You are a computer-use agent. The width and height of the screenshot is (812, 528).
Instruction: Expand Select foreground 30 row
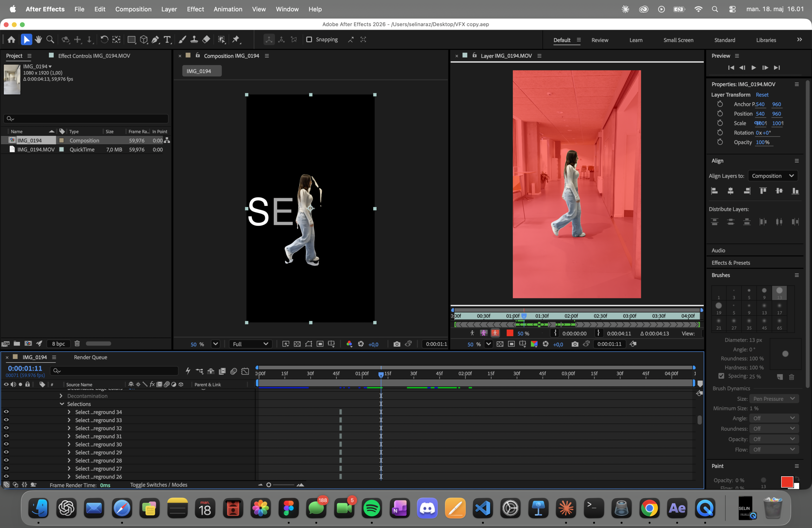point(69,444)
